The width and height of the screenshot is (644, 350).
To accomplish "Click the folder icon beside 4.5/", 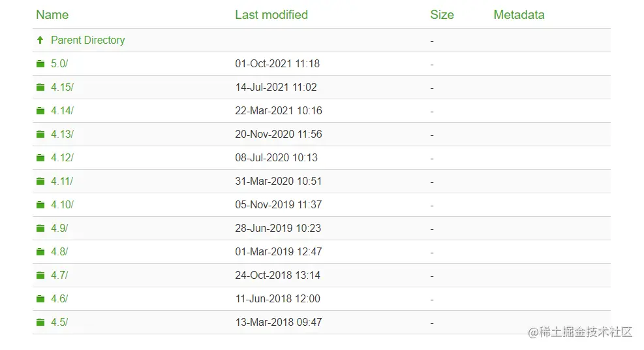I will [40, 322].
